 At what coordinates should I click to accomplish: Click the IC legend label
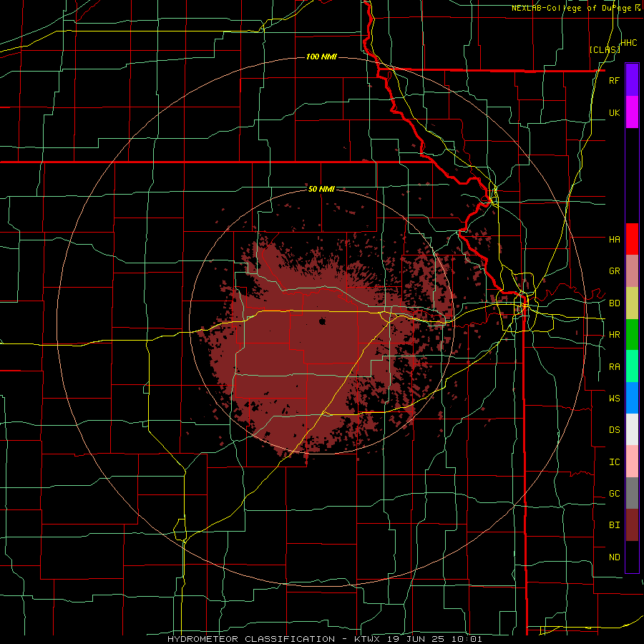coord(614,462)
